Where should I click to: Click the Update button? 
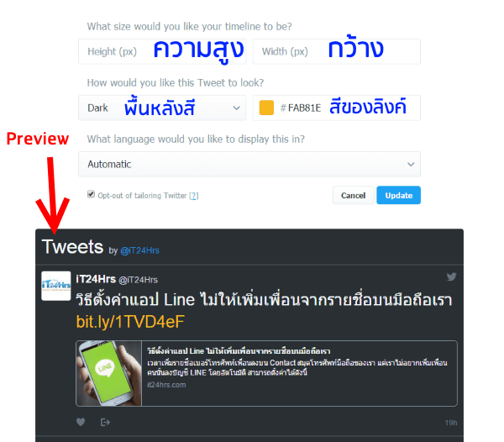point(398,195)
